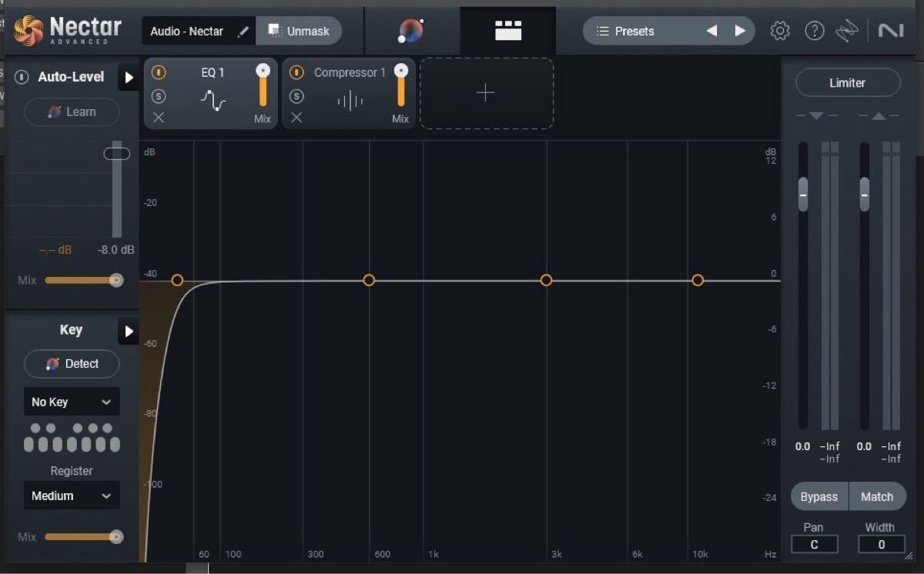Open the settings gear icon
924x574 pixels.
(780, 30)
